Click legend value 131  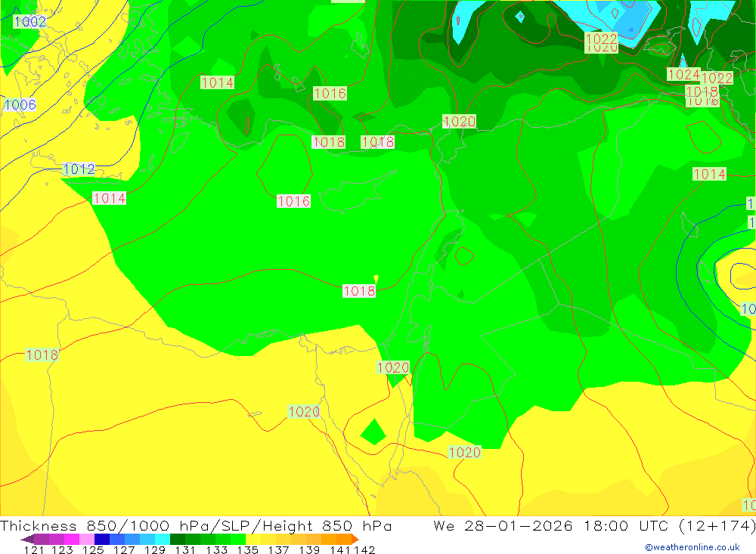(x=185, y=549)
